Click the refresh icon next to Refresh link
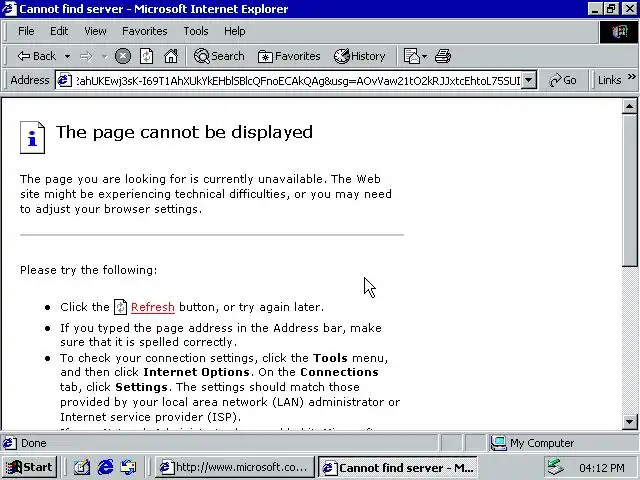The image size is (640, 480). pos(120,307)
